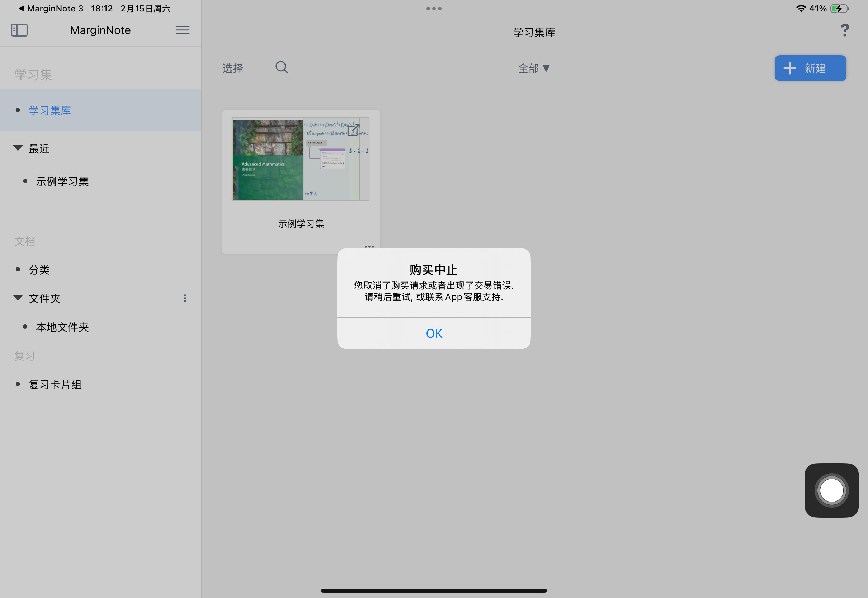Image resolution: width=868 pixels, height=598 pixels.
Task: Collapse the 最近 section triangle
Action: click(x=18, y=148)
